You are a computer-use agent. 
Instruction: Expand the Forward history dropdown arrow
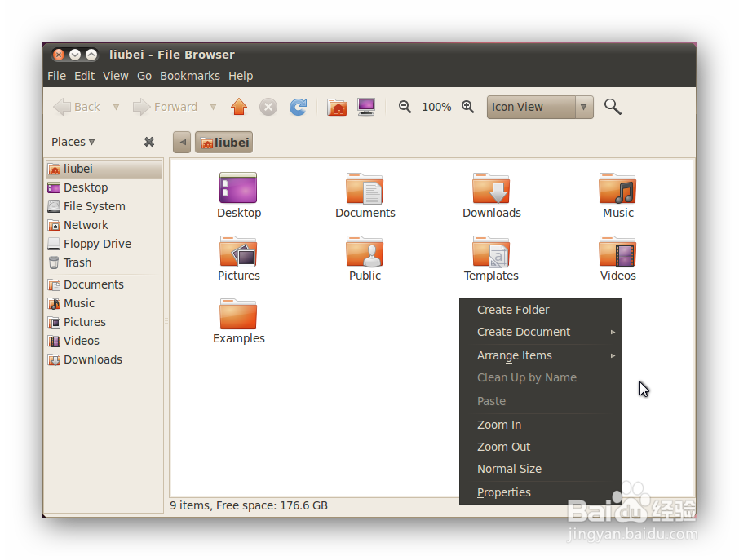pyautogui.click(x=213, y=108)
